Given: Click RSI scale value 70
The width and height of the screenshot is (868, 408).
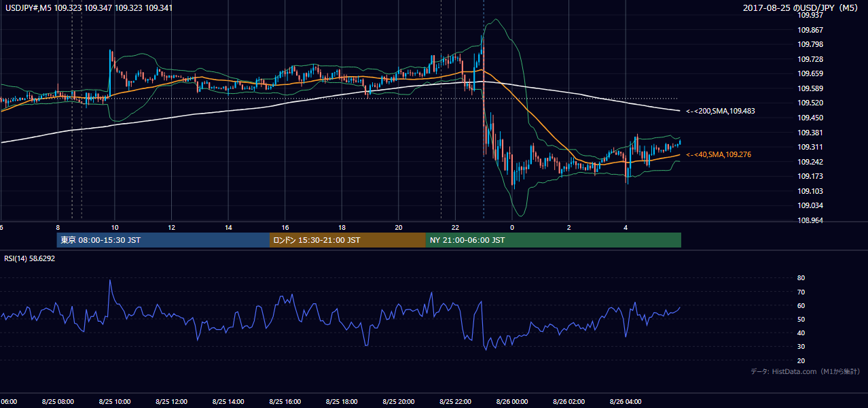Looking at the screenshot, I should [801, 292].
